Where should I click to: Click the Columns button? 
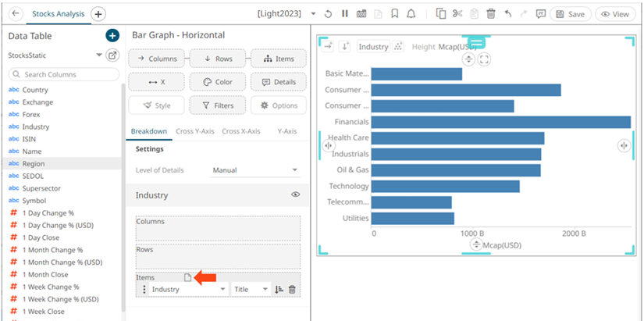[x=156, y=59]
